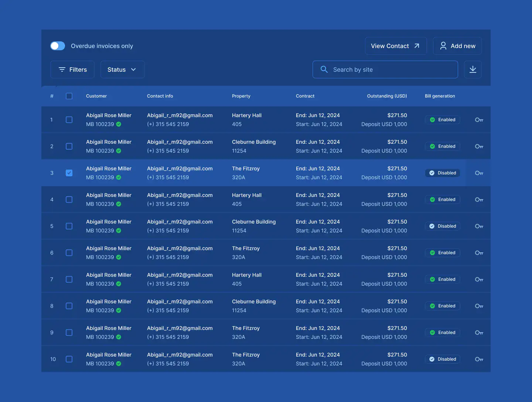Click the key icon in row 5
The width and height of the screenshot is (532, 402).
click(x=479, y=226)
